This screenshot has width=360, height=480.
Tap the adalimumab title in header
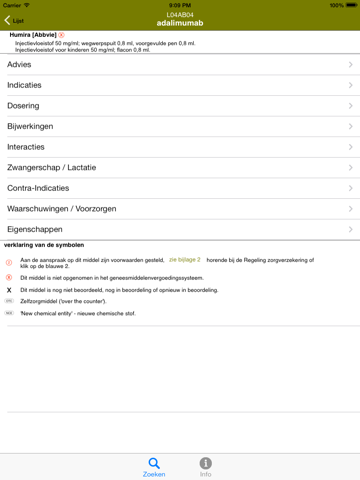(x=180, y=23)
